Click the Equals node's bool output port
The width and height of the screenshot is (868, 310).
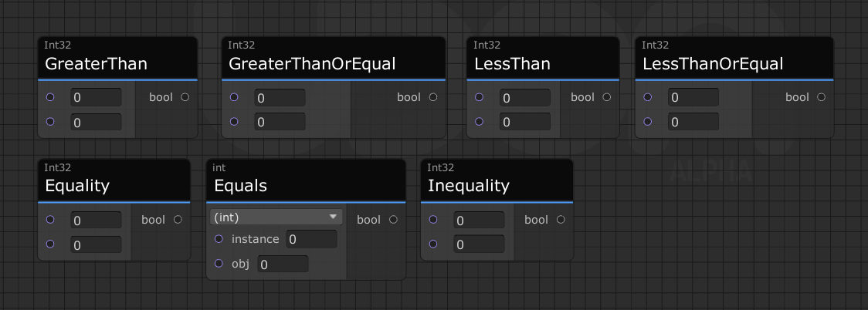pos(393,220)
